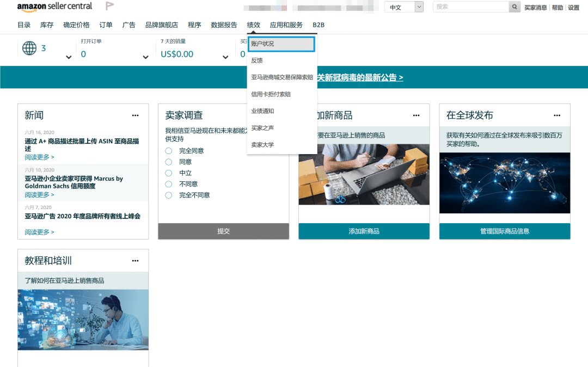Open the 库存 menu
This screenshot has width=588, height=367.
(x=46, y=25)
